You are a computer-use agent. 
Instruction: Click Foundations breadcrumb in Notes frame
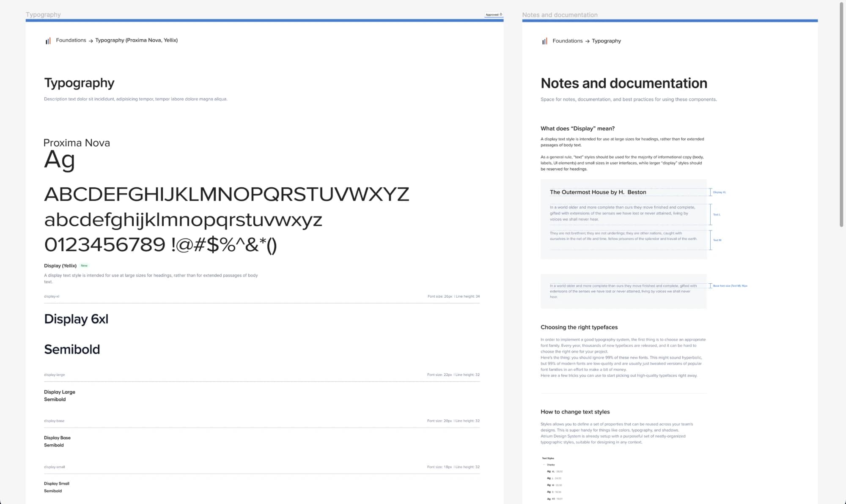pos(568,41)
